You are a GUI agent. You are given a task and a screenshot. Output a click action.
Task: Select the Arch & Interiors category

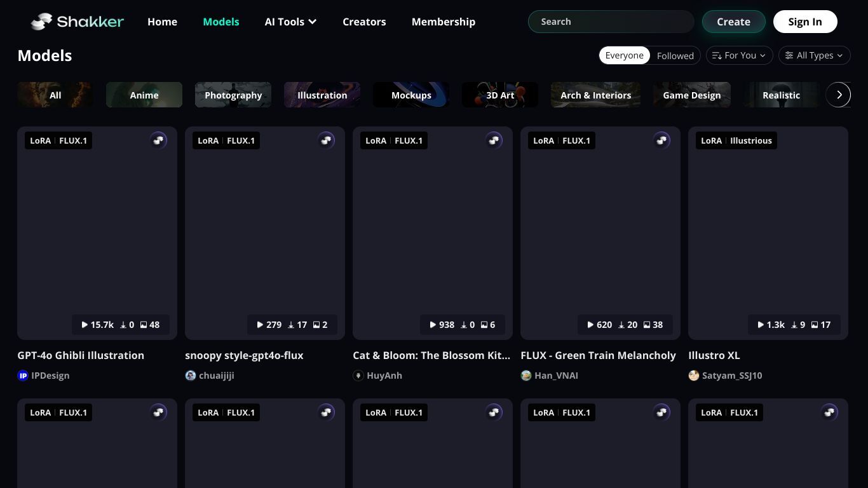coord(596,95)
